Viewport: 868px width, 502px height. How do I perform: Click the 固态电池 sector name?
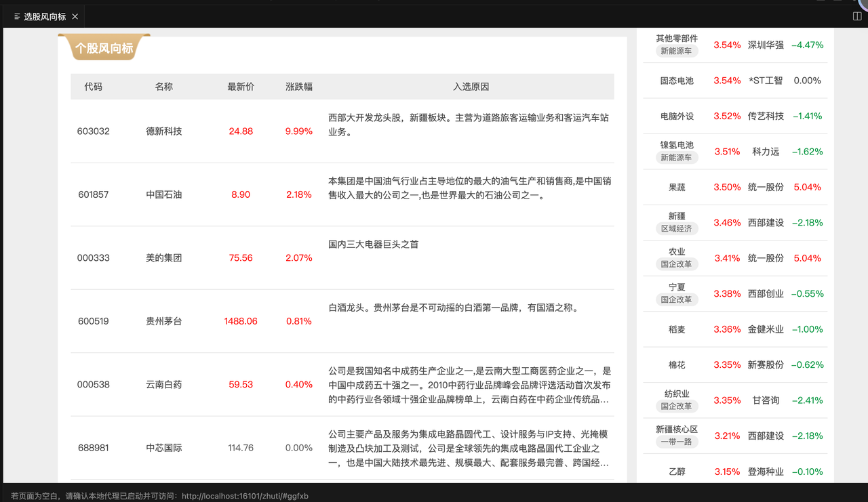(x=677, y=81)
